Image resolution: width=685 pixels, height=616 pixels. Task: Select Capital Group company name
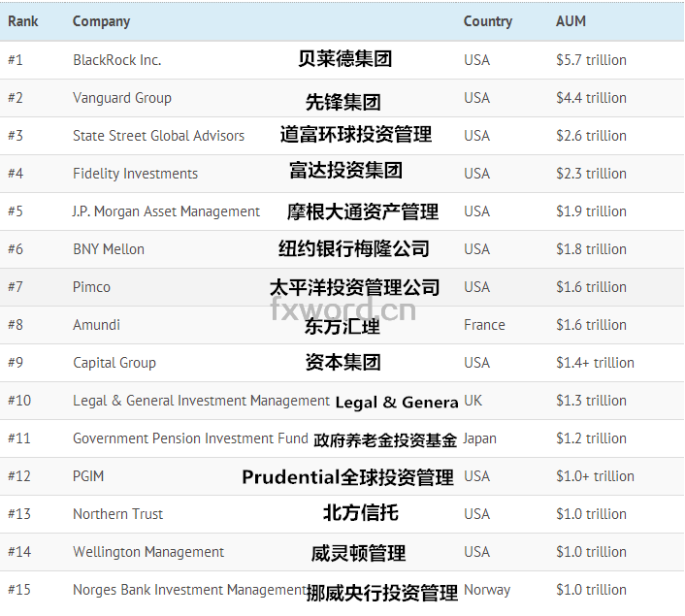114,363
